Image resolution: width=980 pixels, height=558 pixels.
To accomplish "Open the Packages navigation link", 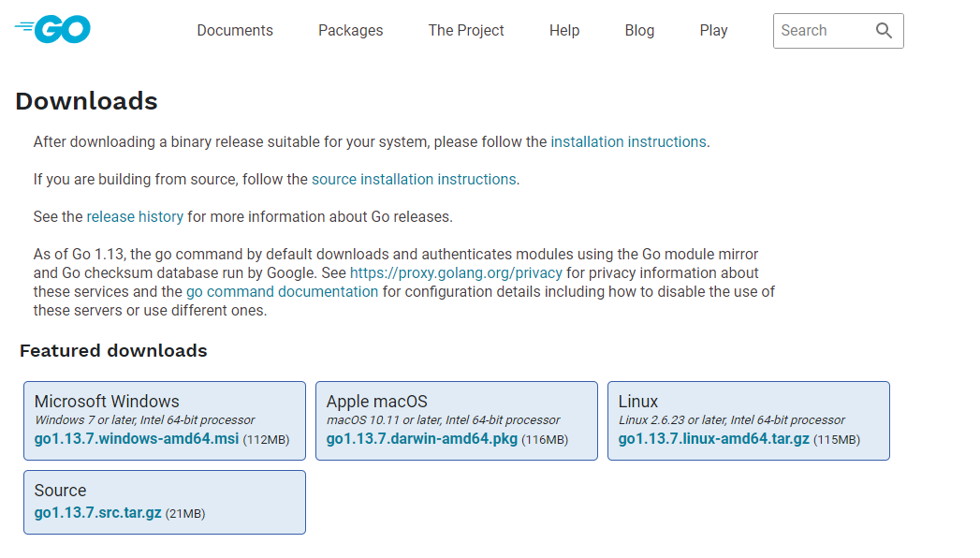I will tap(351, 31).
